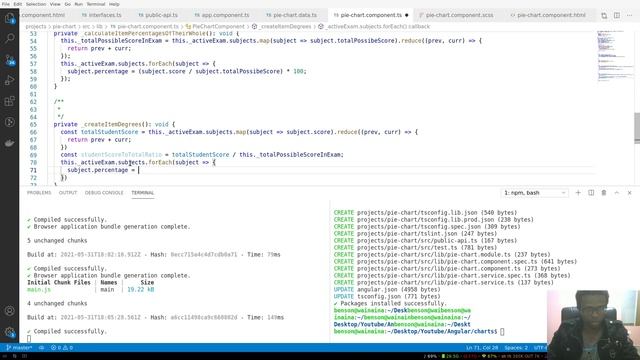Open the View menu
This screenshot has width=640, height=360.
click(x=55, y=4)
